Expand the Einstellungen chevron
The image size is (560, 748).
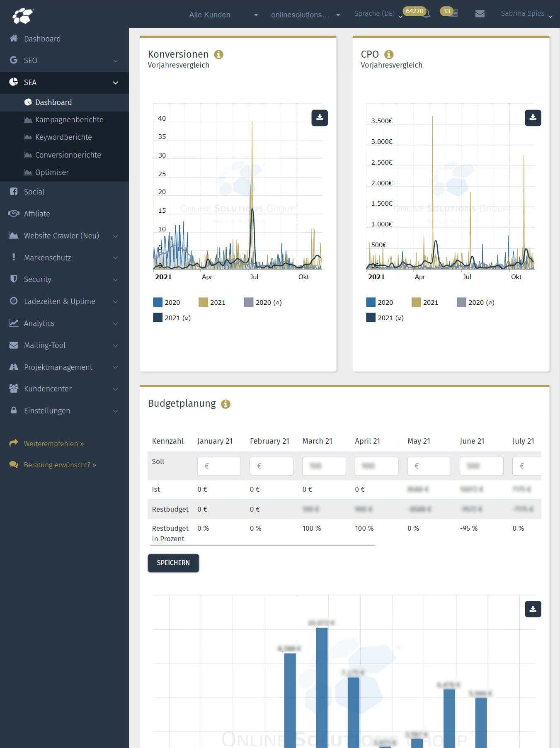(x=116, y=411)
